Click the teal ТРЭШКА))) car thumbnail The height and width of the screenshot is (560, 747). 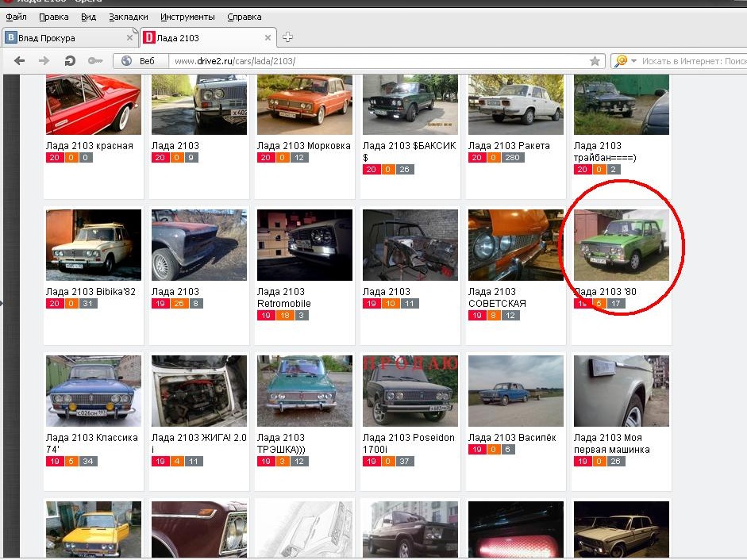click(305, 391)
